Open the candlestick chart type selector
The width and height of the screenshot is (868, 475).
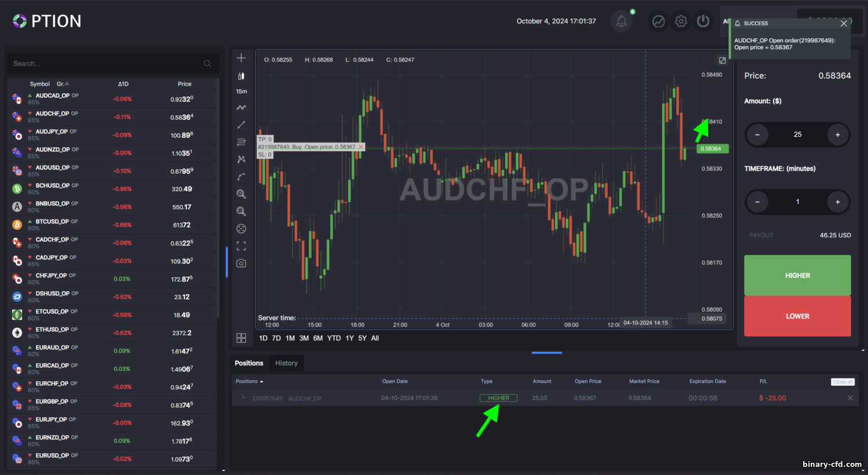(241, 76)
